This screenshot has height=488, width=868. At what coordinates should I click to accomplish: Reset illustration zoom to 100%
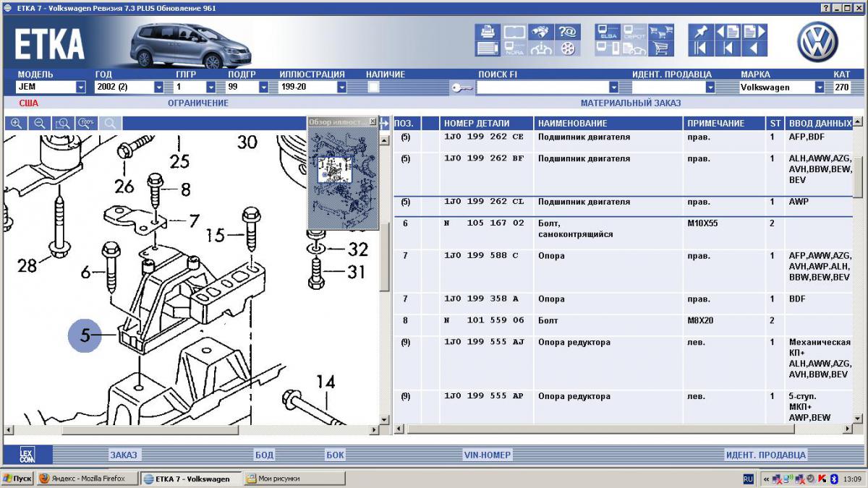87,124
